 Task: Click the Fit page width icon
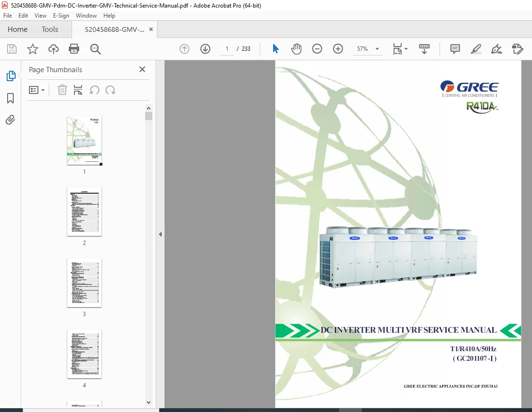tap(397, 49)
